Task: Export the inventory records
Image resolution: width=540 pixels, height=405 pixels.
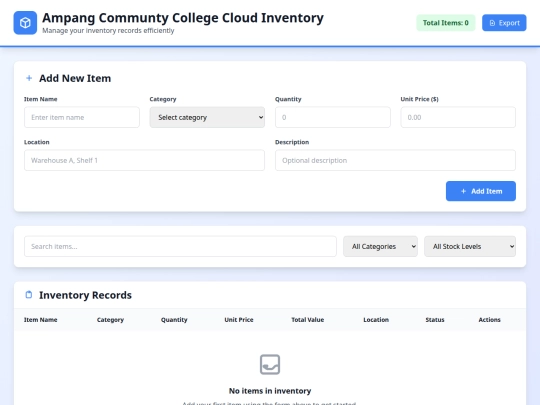Action: tap(504, 23)
